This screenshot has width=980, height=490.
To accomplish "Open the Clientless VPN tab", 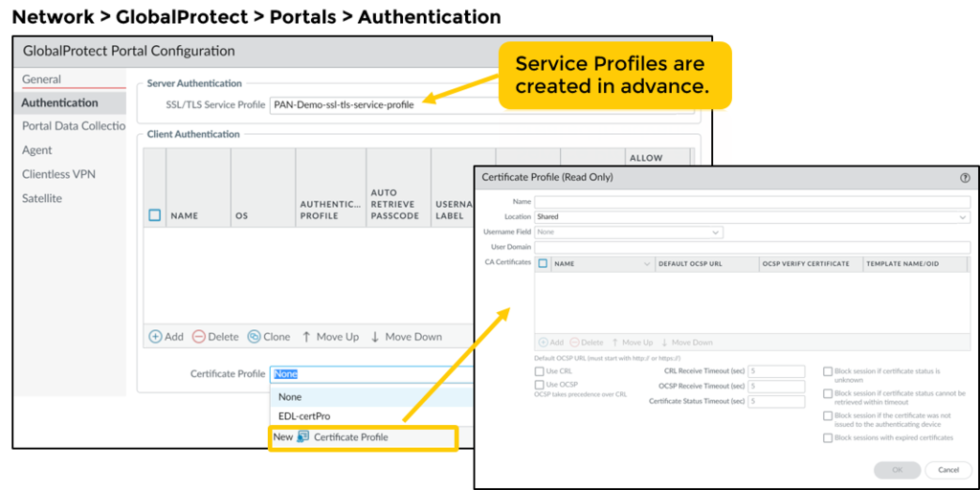I will pyautogui.click(x=58, y=174).
